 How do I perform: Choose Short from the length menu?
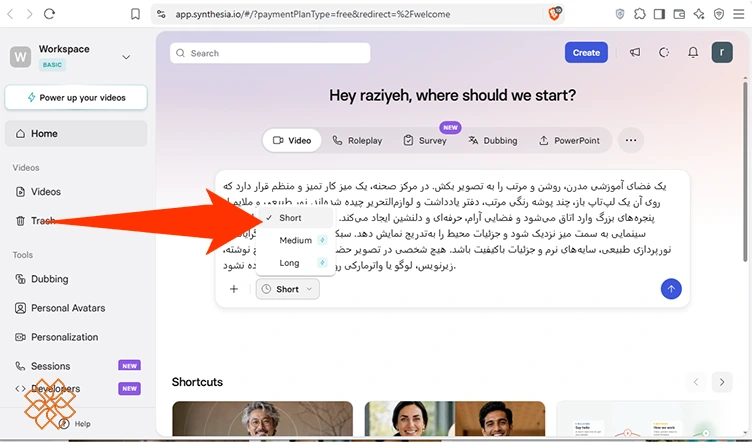(x=295, y=218)
